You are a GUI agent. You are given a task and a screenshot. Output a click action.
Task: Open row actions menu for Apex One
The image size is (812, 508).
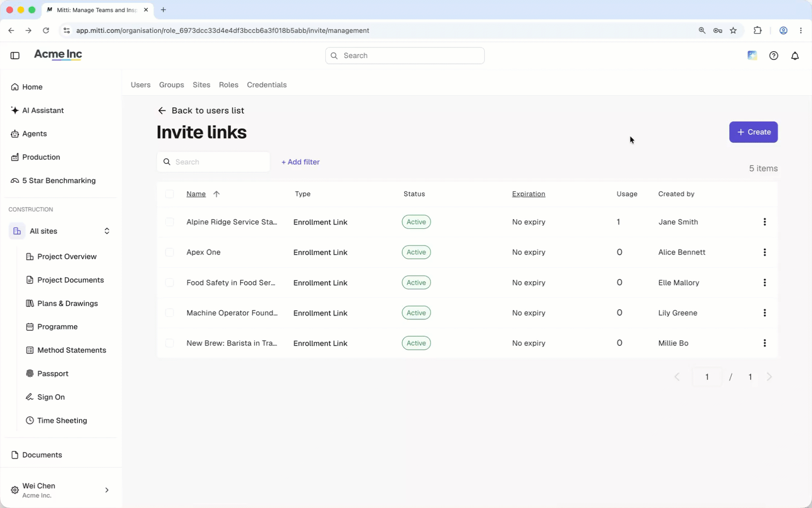[x=765, y=252]
